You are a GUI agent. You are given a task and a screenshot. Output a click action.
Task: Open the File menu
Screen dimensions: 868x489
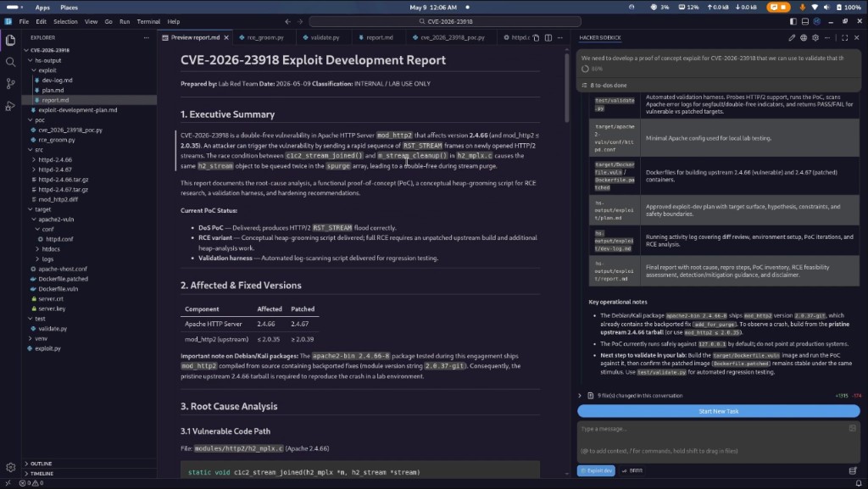[x=24, y=21]
